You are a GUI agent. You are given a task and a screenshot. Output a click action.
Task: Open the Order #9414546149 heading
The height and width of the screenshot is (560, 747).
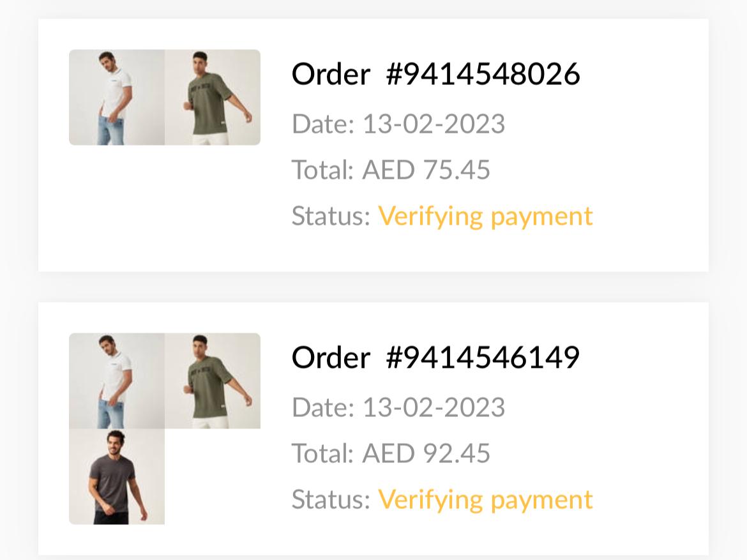435,358
